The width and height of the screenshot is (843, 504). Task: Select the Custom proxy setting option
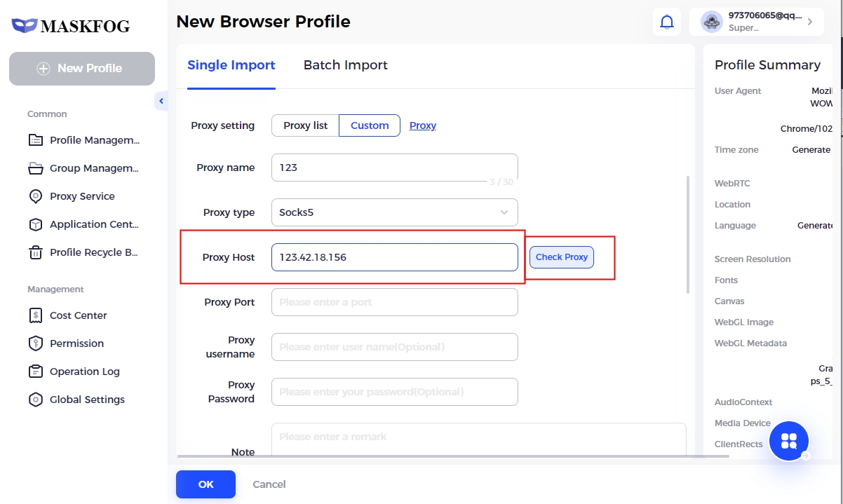pos(370,125)
